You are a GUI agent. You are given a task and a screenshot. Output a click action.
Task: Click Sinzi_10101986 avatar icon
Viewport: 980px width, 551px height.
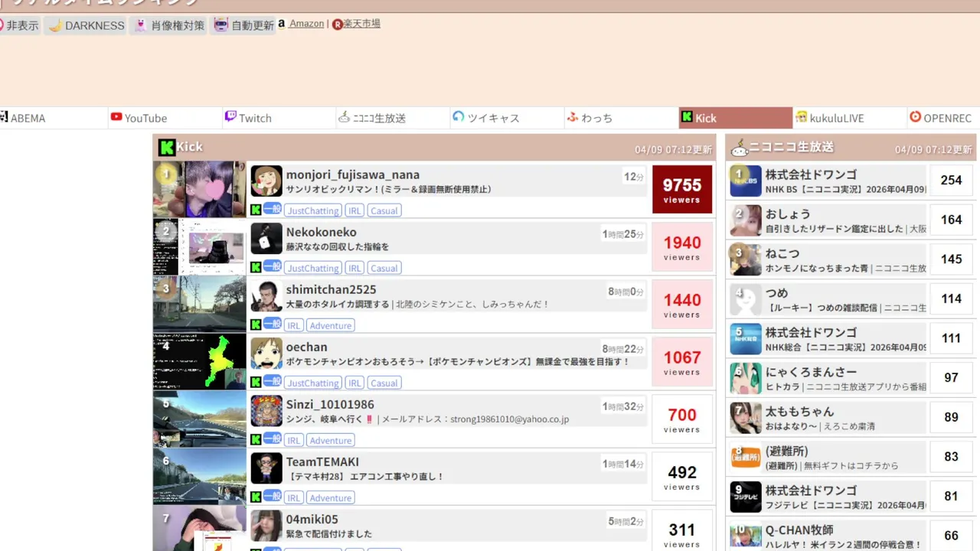(x=266, y=411)
